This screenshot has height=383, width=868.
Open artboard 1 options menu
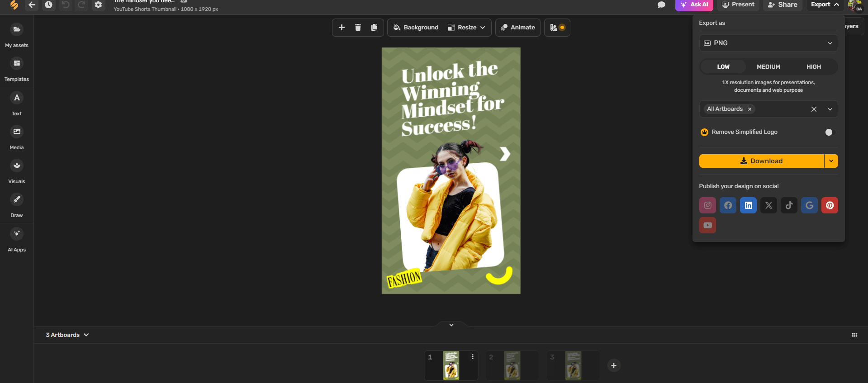473,357
